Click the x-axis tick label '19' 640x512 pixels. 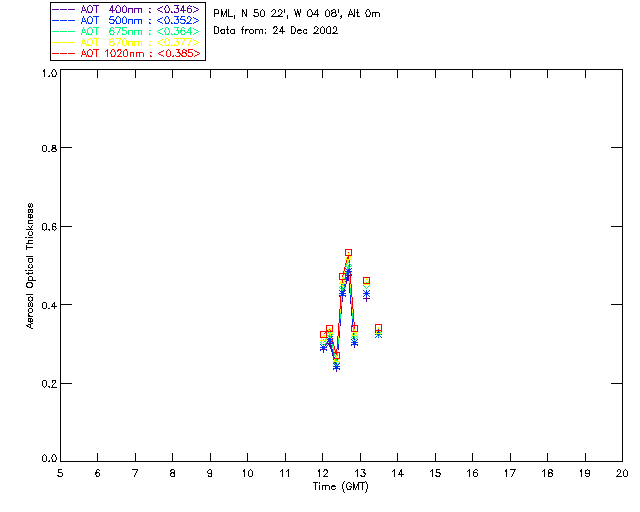[585, 473]
